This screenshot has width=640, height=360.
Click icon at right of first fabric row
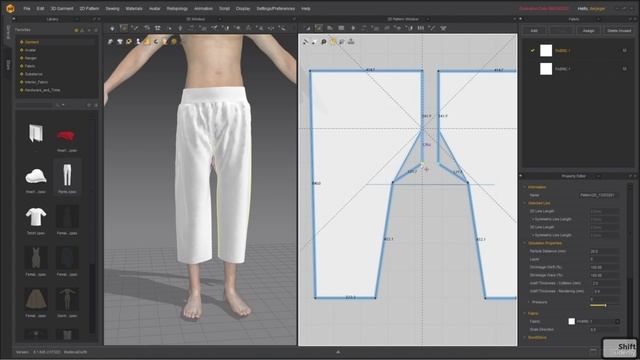point(624,51)
